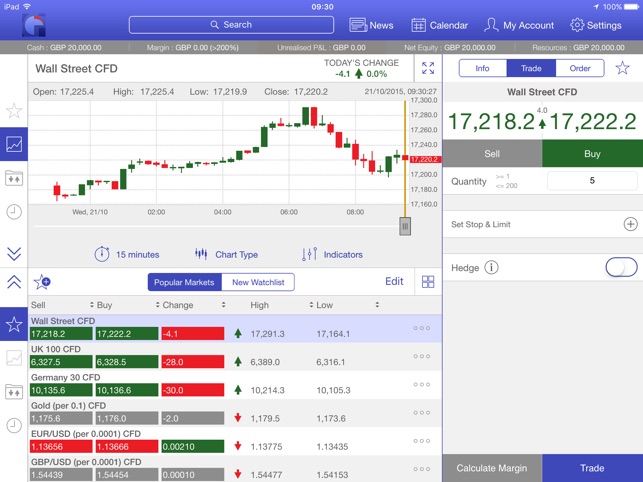
Task: Tap Wall Street CFD buy price 17,222.2 in list
Action: (127, 334)
